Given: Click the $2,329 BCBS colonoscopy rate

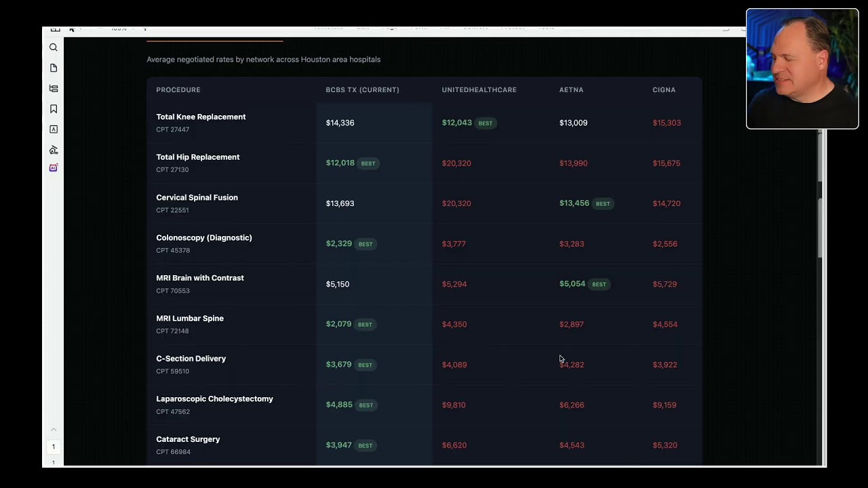Looking at the screenshot, I should pos(338,243).
